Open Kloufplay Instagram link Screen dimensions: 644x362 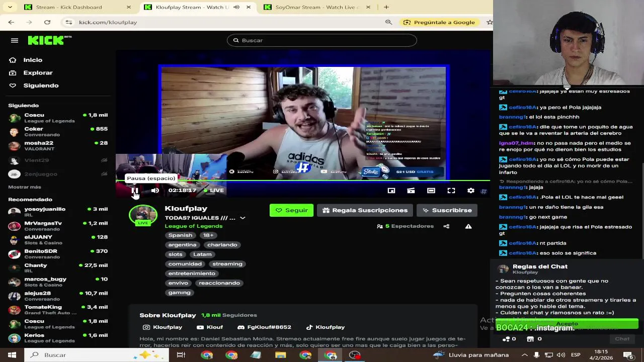163,327
